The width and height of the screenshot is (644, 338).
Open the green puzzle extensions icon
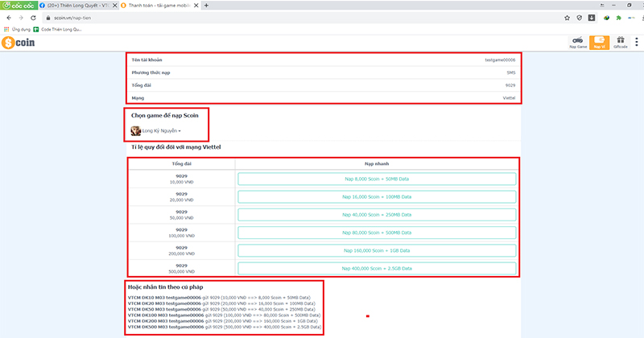[x=618, y=18]
